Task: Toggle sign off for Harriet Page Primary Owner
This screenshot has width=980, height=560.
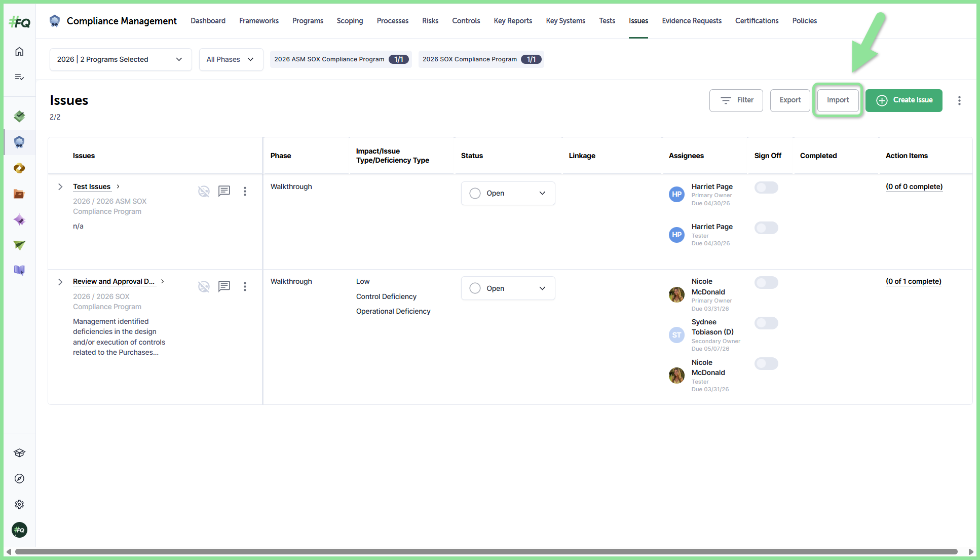Action: [x=766, y=188]
